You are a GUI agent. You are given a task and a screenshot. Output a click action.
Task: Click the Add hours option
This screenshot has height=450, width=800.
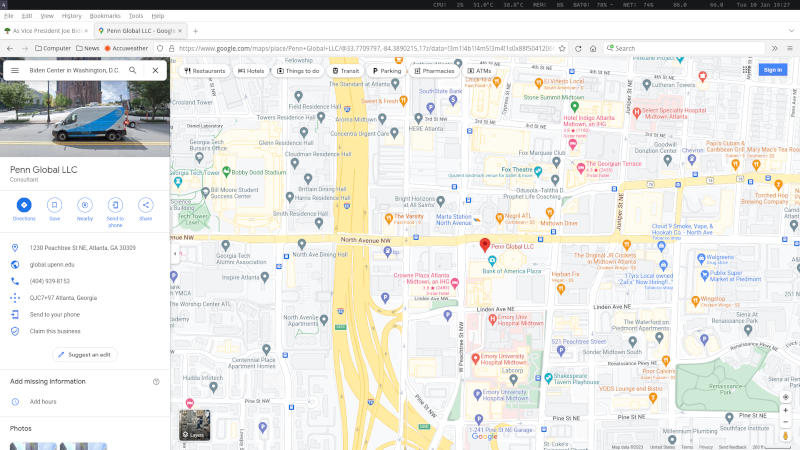[85, 402]
